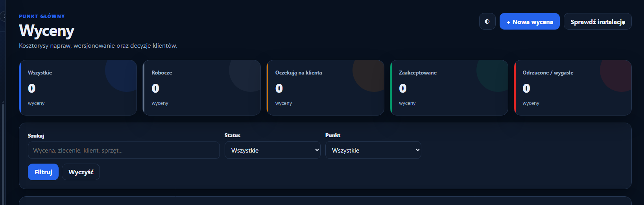Click the PUNKT GŁÓWNY breadcrumb label

(x=42, y=16)
